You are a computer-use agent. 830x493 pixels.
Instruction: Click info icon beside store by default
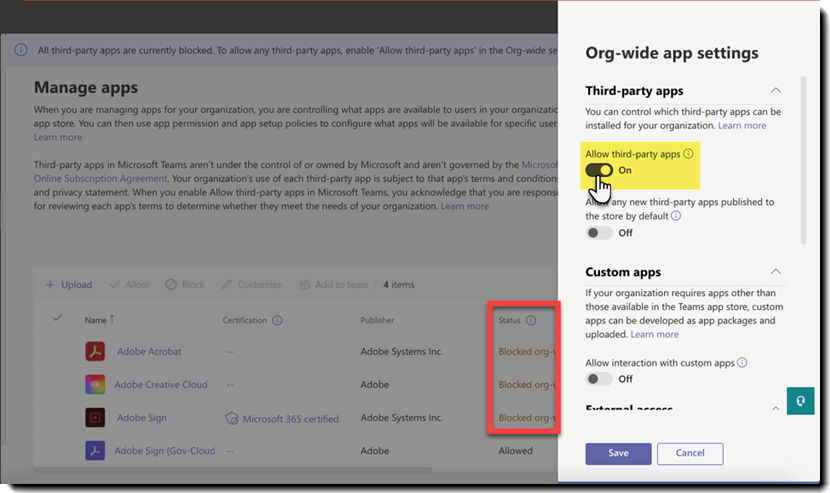point(676,216)
